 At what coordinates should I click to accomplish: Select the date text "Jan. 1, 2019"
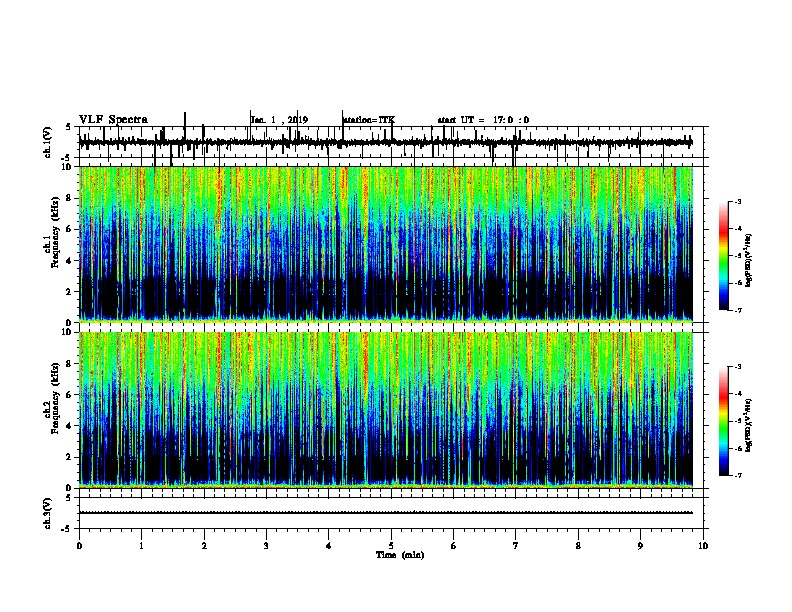pyautogui.click(x=279, y=120)
